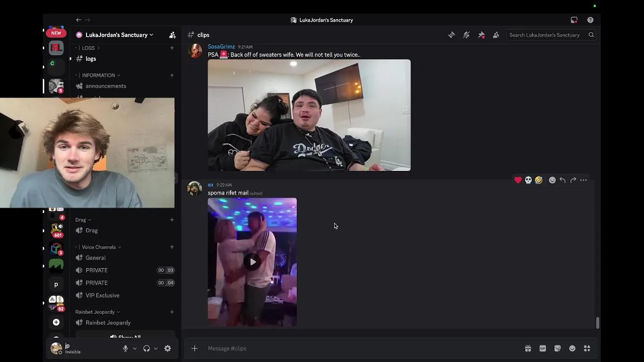React with the skull emoji
Image resolution: width=644 pixels, height=362 pixels.
[x=528, y=180]
